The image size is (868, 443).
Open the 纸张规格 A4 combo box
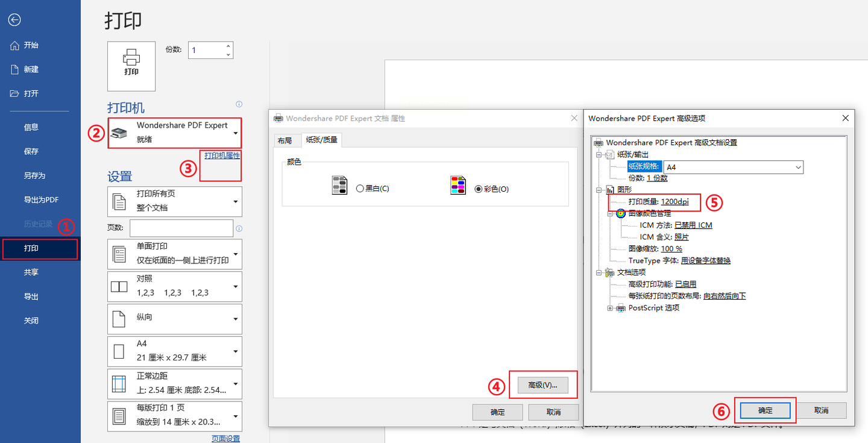pyautogui.click(x=734, y=167)
